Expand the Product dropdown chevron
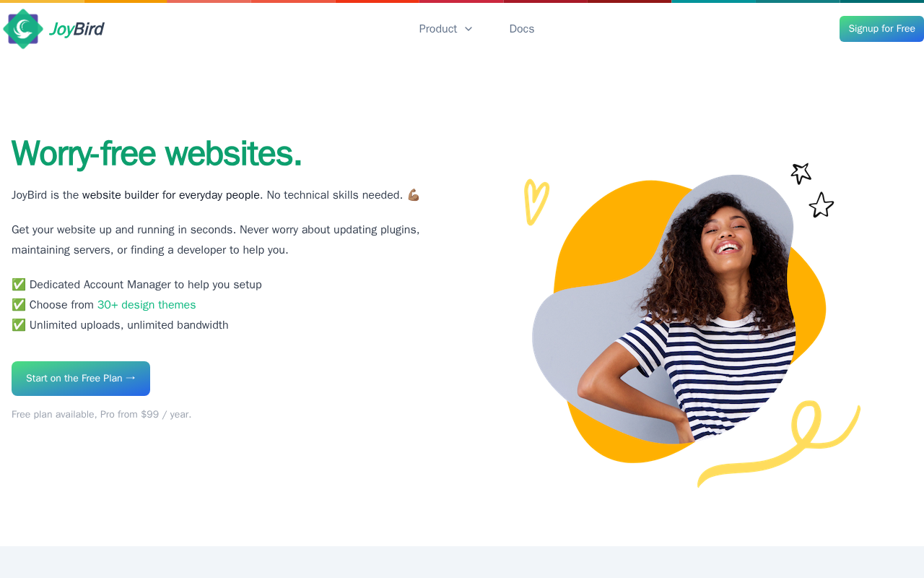The height and width of the screenshot is (578, 924). click(468, 29)
